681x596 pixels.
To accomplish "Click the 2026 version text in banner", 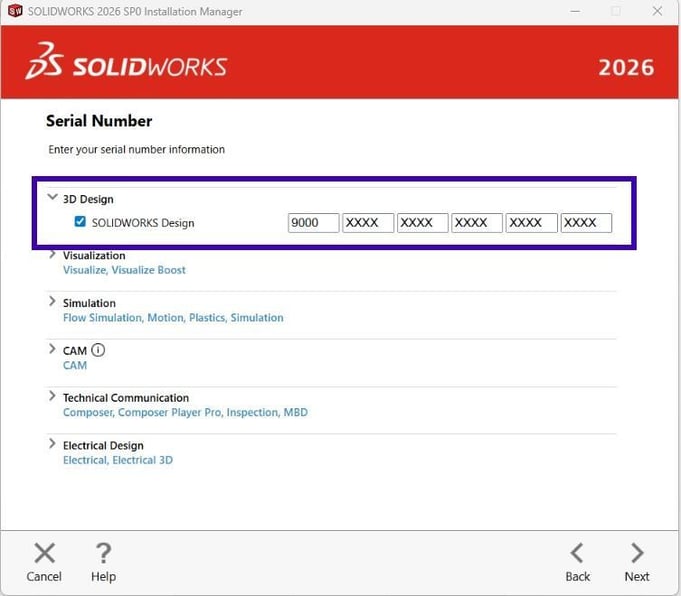I will [x=626, y=67].
